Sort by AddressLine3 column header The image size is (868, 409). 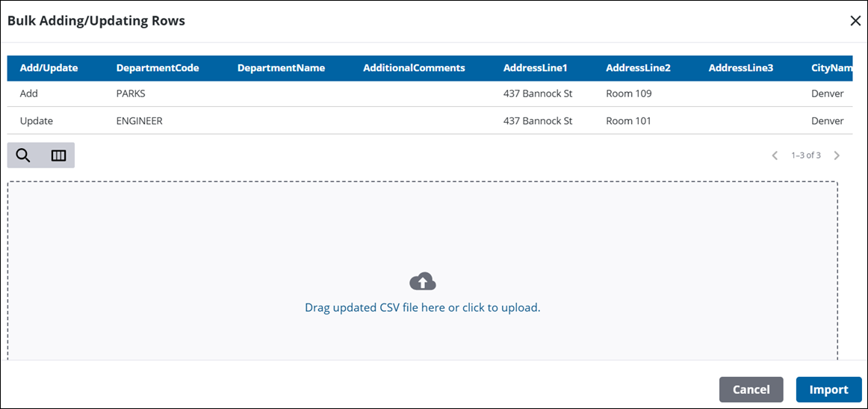pyautogui.click(x=741, y=68)
